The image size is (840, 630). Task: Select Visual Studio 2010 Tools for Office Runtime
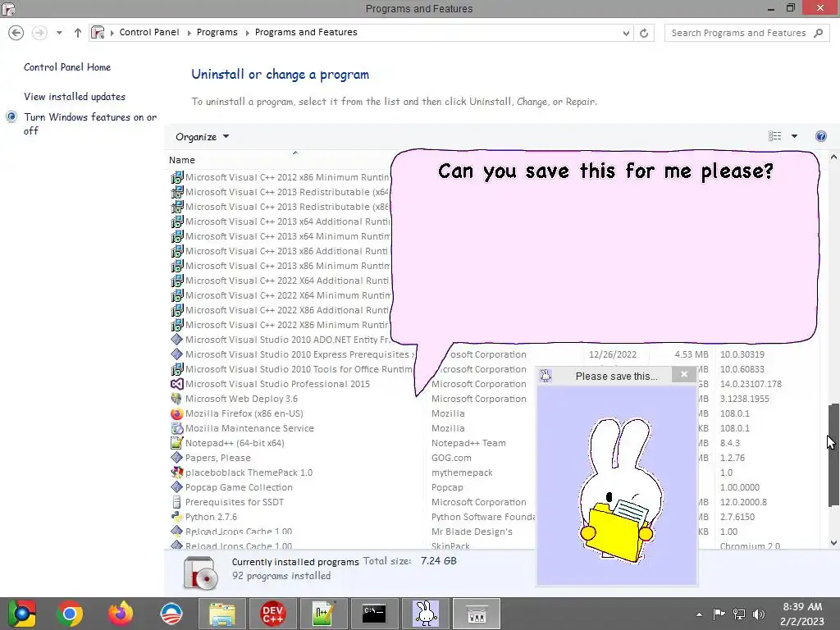click(299, 369)
